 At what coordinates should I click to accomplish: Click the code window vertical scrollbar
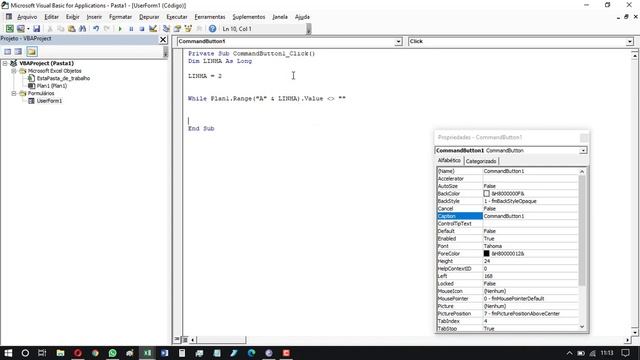click(635, 192)
